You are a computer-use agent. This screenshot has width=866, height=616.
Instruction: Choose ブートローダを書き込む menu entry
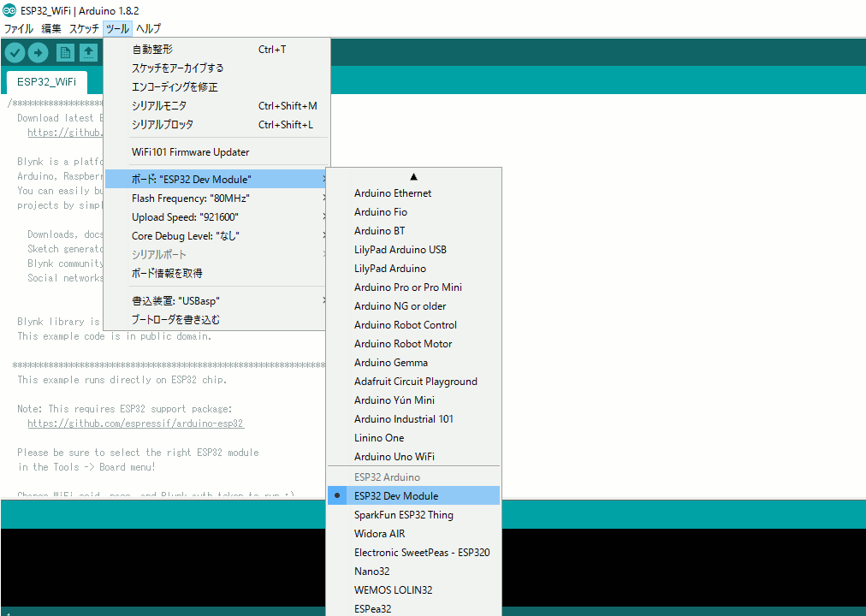217,320
